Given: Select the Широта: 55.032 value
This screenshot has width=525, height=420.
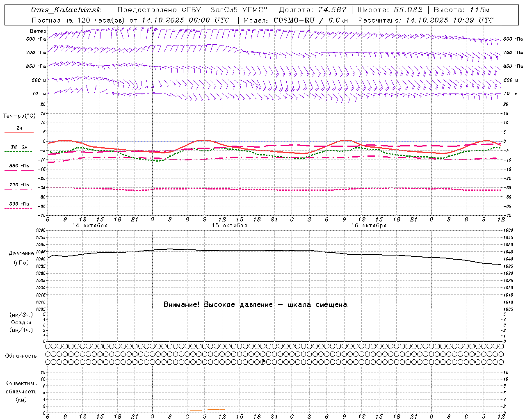Looking at the screenshot, I should (390, 10).
